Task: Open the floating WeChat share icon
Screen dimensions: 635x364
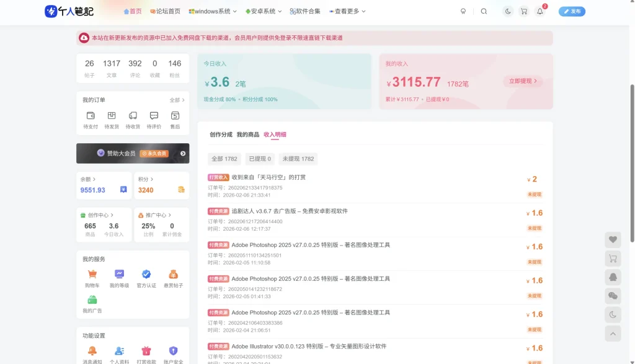Action: tap(613, 296)
